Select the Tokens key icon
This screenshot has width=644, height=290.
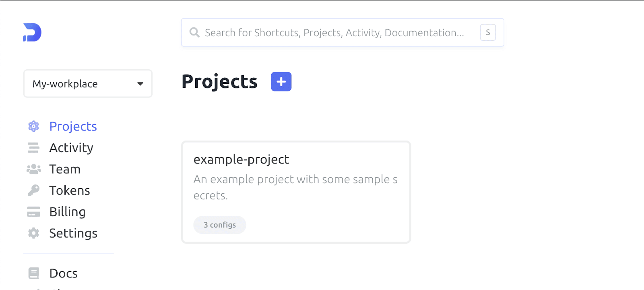coord(34,190)
